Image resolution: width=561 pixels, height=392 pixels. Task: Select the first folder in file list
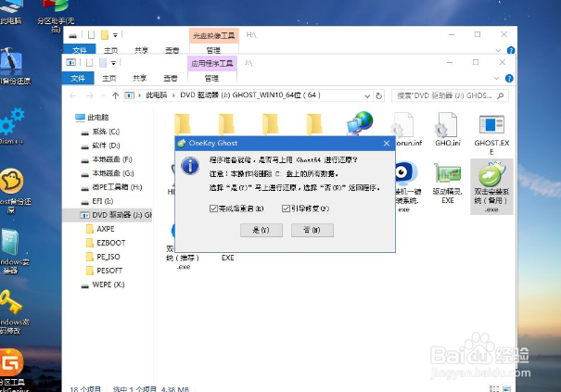183,124
